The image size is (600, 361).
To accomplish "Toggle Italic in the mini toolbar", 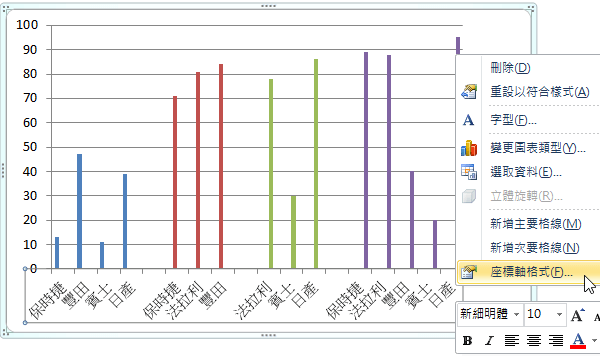I will 489,341.
